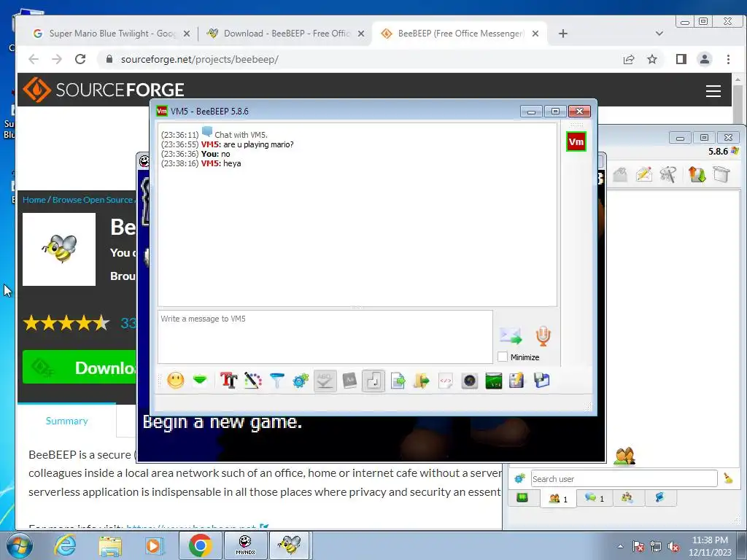Toggle the Enter key send option
The height and width of the screenshot is (560, 747).
click(373, 381)
